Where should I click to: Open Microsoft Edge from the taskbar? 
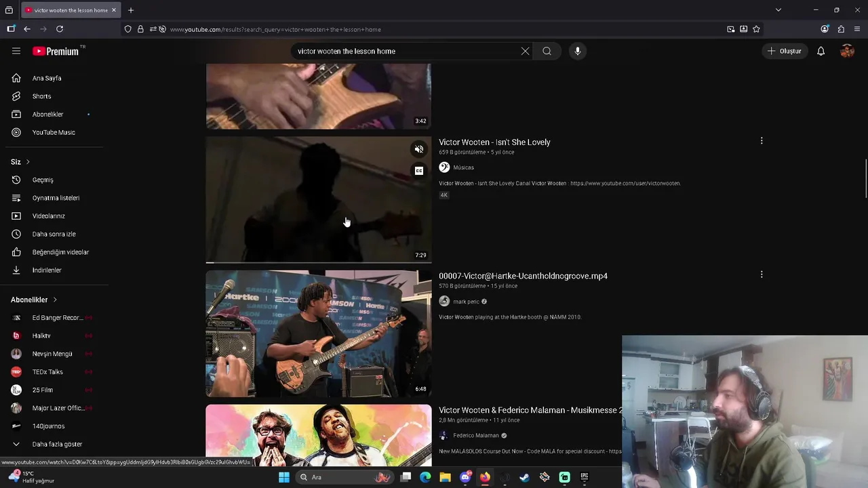pos(425,477)
